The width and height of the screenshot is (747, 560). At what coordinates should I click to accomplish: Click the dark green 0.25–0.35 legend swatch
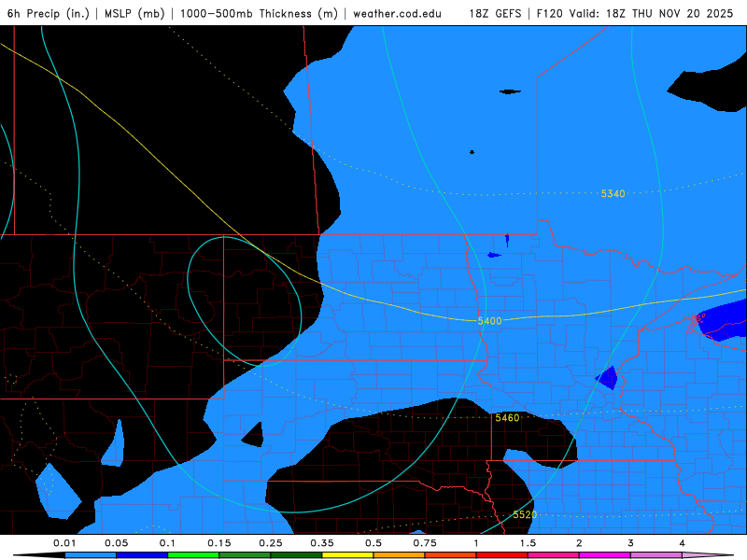click(x=296, y=555)
